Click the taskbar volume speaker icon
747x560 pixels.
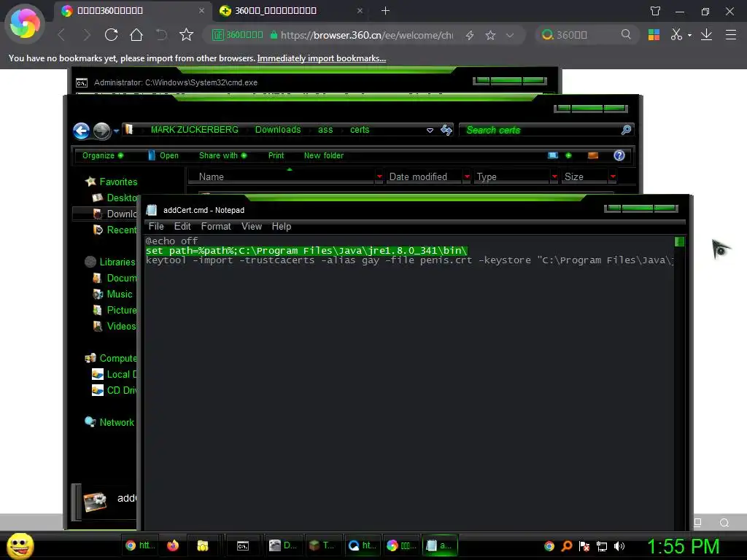click(619, 546)
